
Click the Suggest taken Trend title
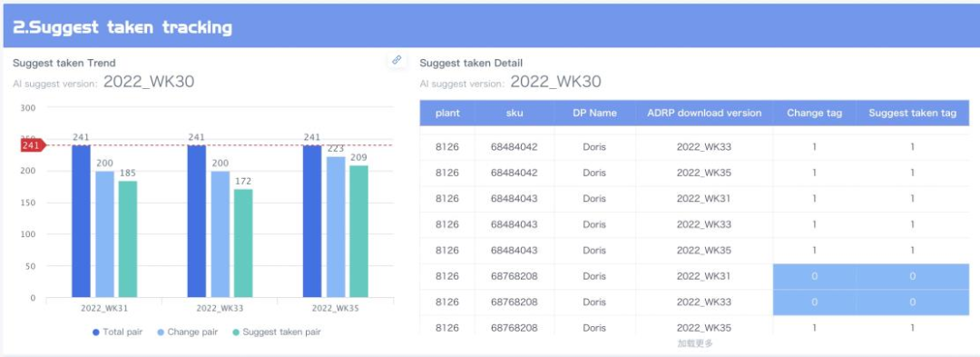tap(64, 64)
